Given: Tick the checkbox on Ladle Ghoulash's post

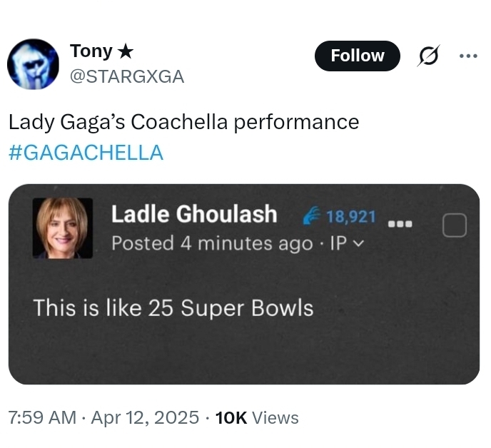Looking at the screenshot, I should 454,225.
